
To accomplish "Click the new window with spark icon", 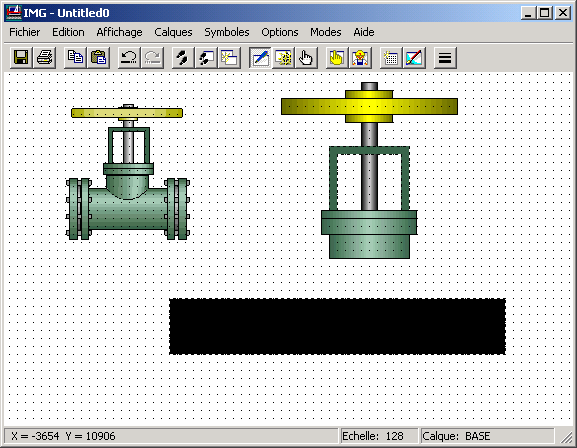I will click(230, 58).
